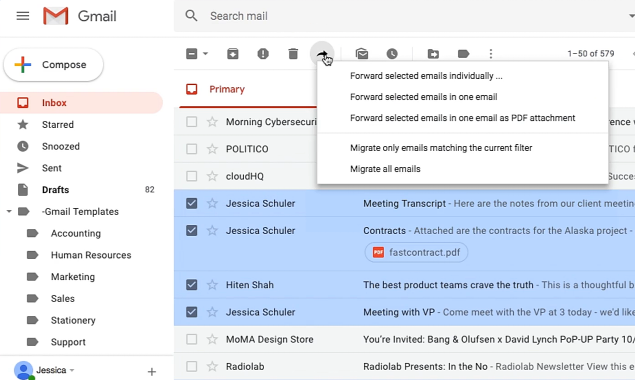Star the Morning Cybersecurity email
The width and height of the screenshot is (635, 380).
[x=212, y=122]
